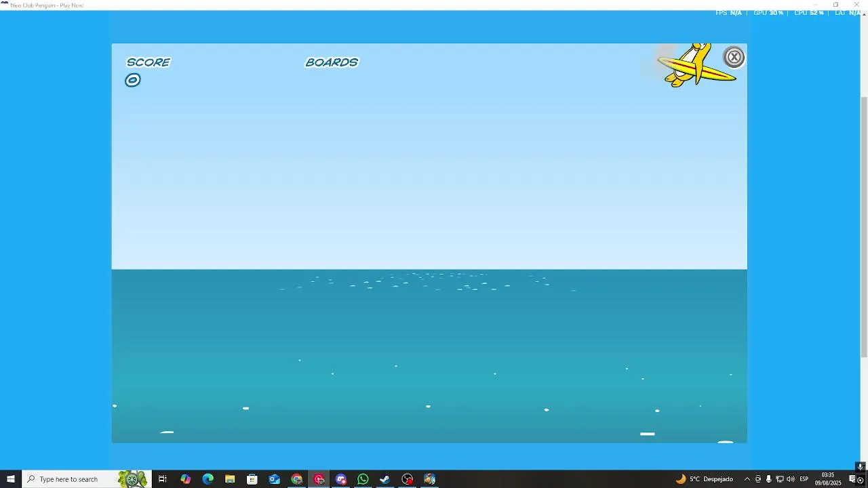Open OBS Studio from the taskbar
868x488 pixels.
point(408,479)
